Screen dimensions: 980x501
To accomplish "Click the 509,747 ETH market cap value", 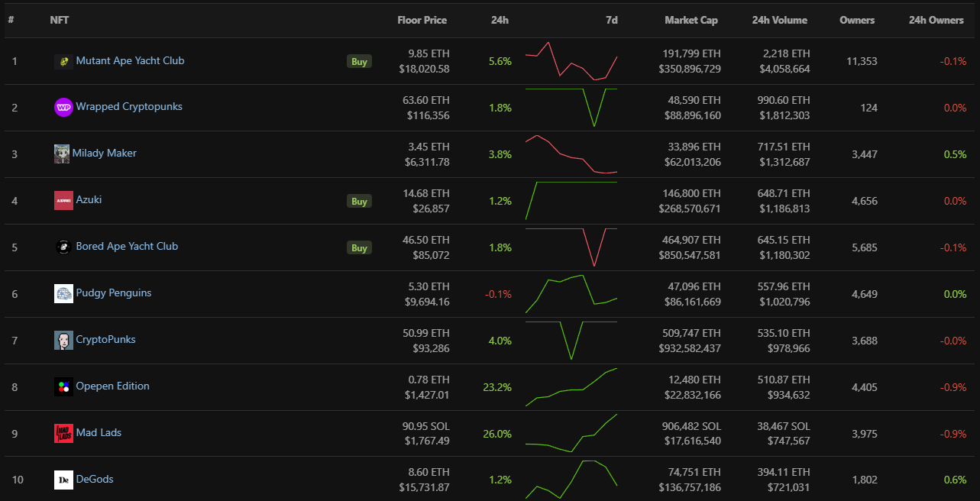I will click(692, 333).
